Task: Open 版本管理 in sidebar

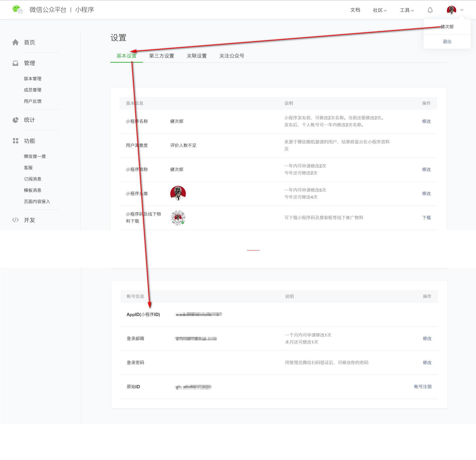Action: point(33,79)
